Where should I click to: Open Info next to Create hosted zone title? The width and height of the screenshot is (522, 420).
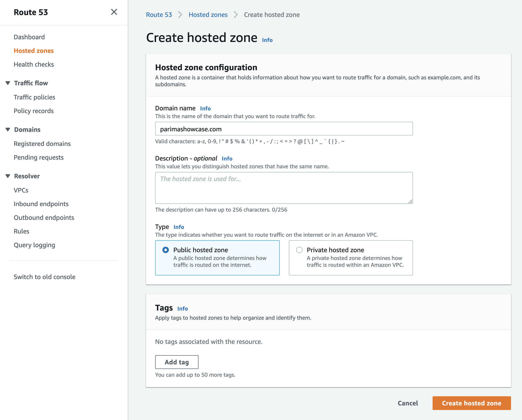click(267, 40)
